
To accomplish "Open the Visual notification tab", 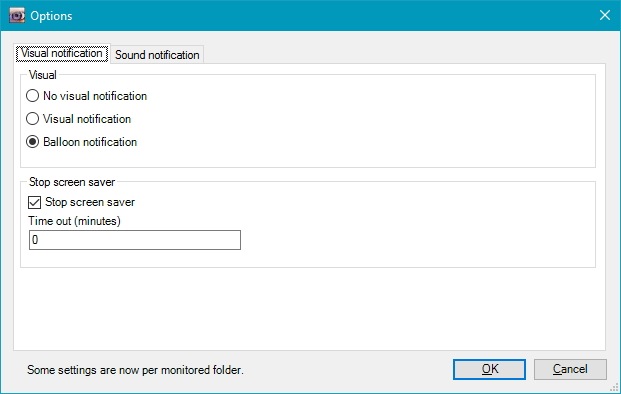I will coord(62,53).
